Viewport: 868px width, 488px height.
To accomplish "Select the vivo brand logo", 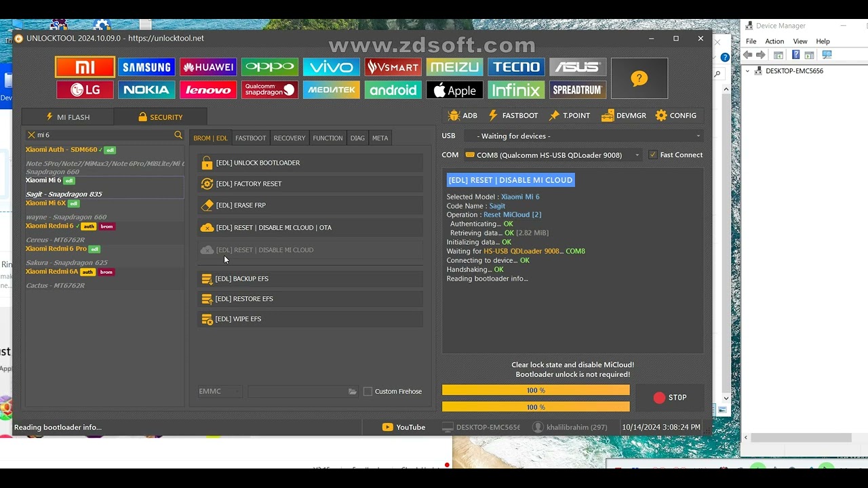I will [332, 67].
